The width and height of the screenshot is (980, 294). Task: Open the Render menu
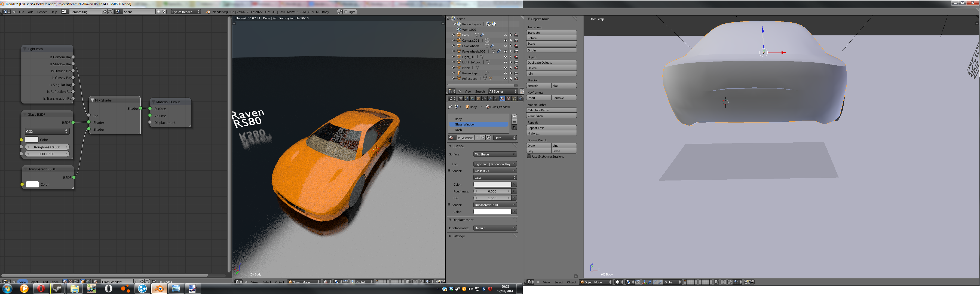coord(42,12)
